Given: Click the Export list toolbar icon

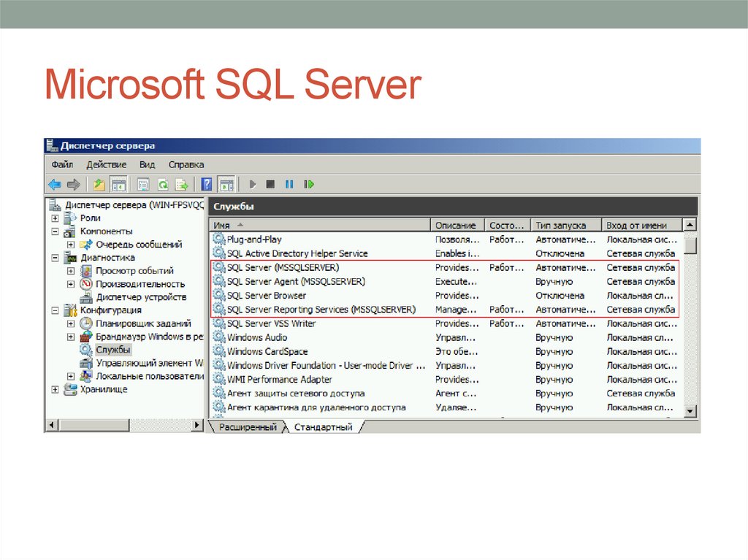Looking at the screenshot, I should pos(181,185).
